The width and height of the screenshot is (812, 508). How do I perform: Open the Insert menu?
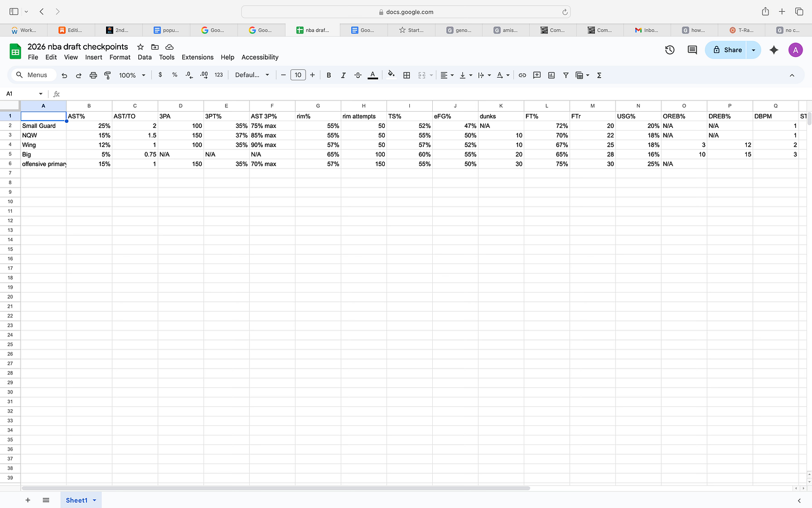coord(94,57)
